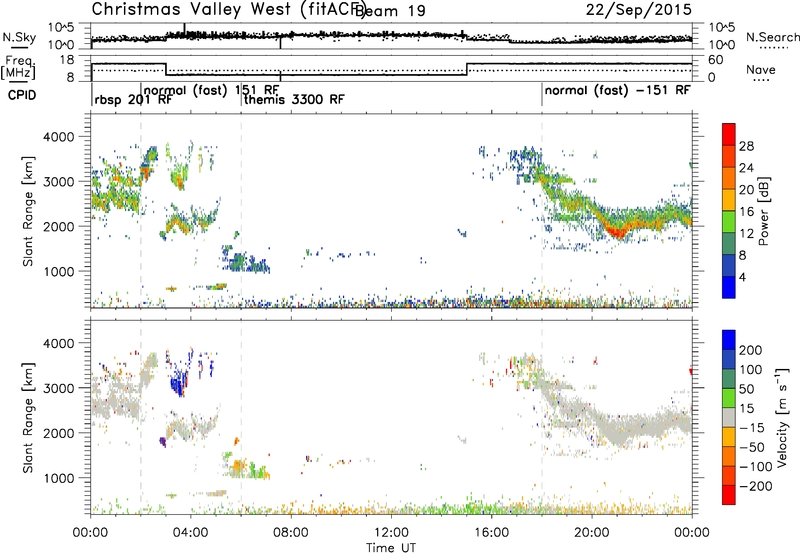Click the '08:00' time tick label
The image size is (800, 554).
coord(291,532)
